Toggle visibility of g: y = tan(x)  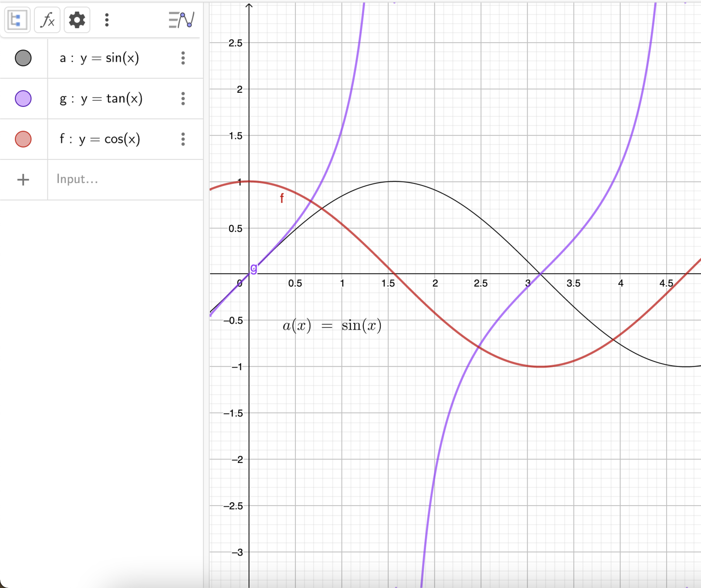tap(23, 98)
